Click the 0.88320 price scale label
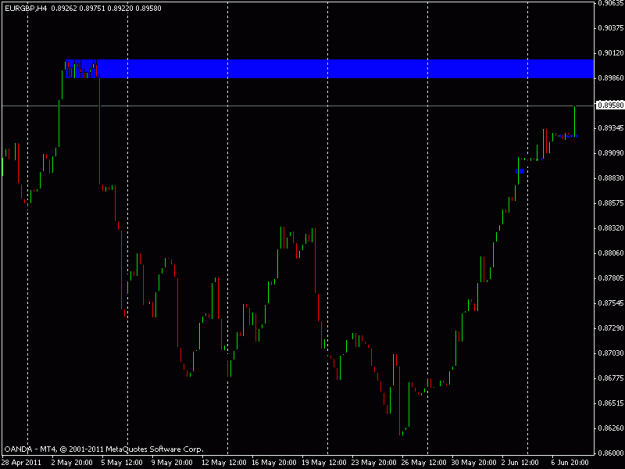Viewport: 625px width, 469px height. (611, 228)
